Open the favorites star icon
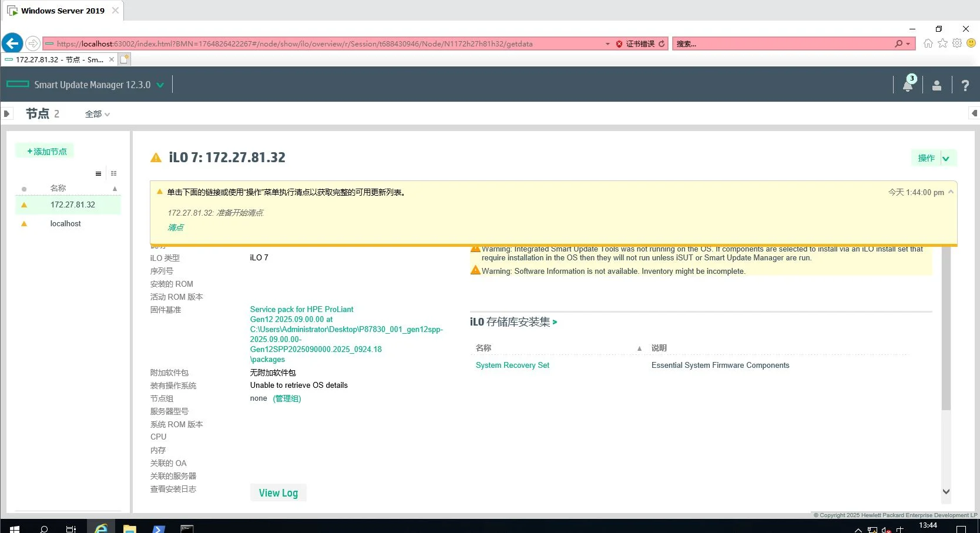The width and height of the screenshot is (980, 533). point(943,43)
